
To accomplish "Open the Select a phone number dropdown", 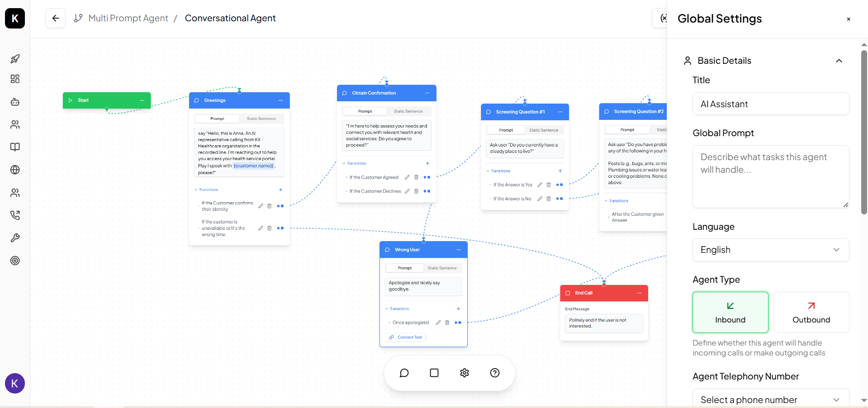I will (x=770, y=399).
